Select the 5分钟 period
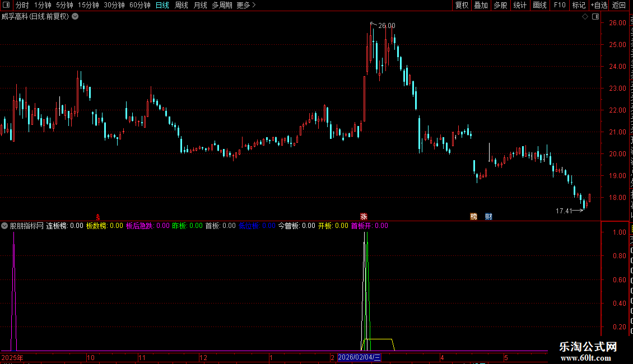Screen dimensions: 633x364 (64, 5)
